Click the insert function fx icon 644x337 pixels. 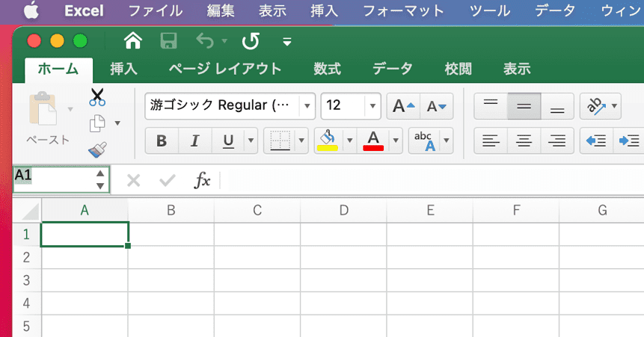coord(202,180)
